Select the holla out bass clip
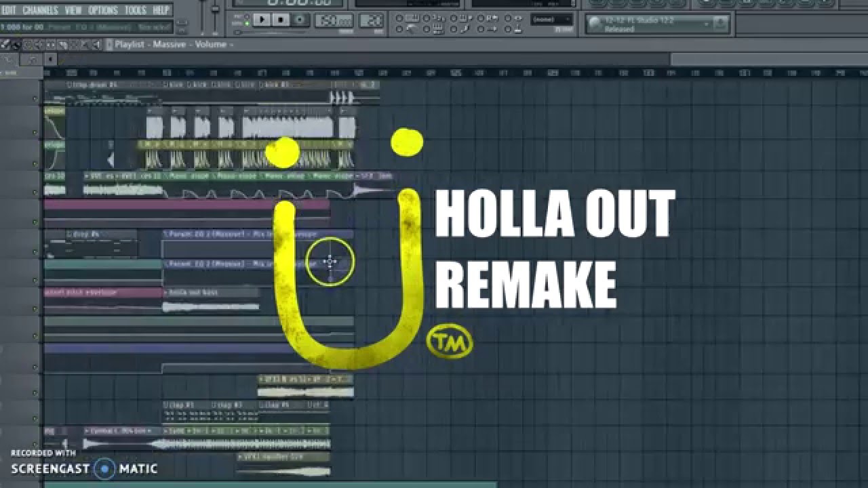 211,301
